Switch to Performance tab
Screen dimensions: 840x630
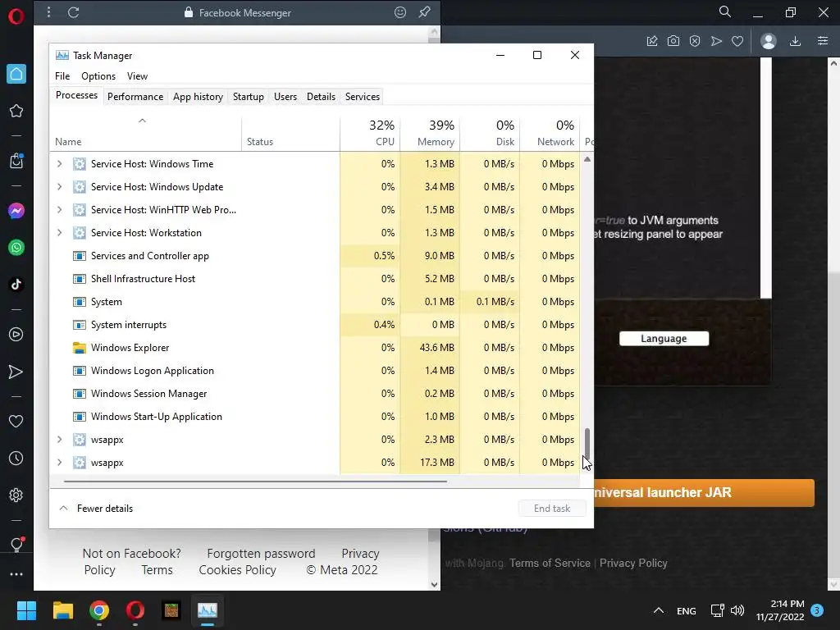135,97
